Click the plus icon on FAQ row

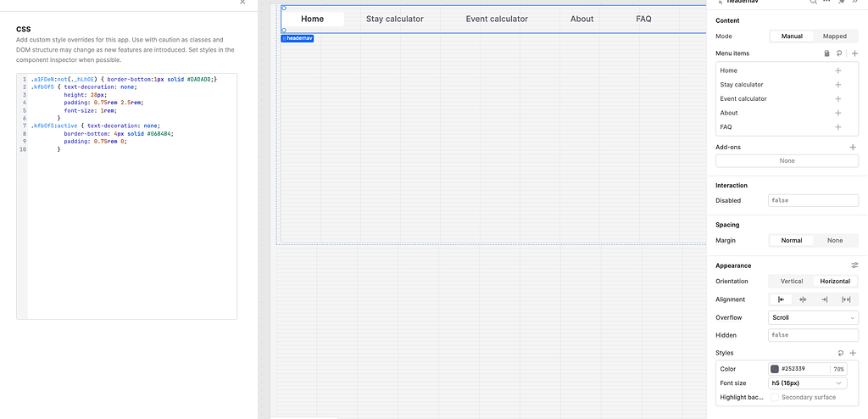(x=838, y=127)
